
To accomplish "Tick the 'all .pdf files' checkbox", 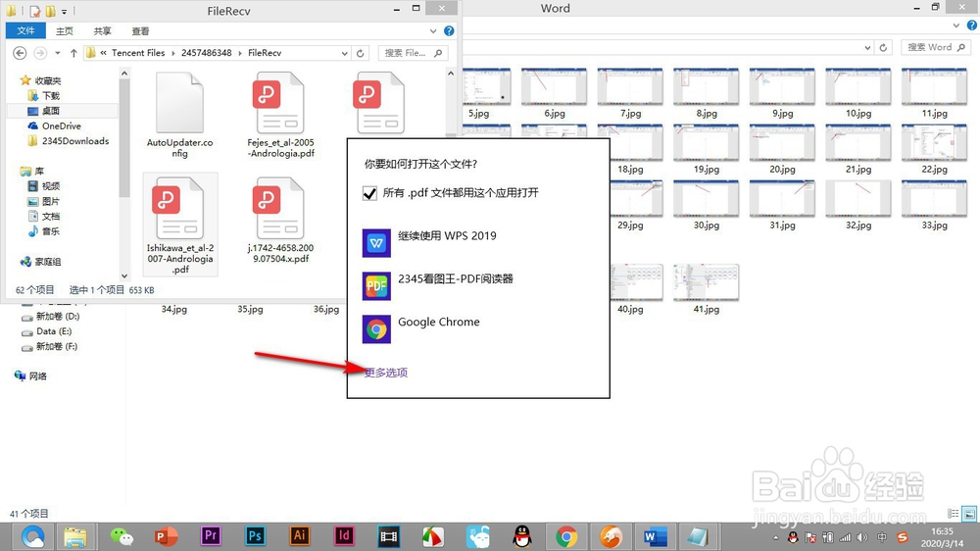I will [369, 193].
